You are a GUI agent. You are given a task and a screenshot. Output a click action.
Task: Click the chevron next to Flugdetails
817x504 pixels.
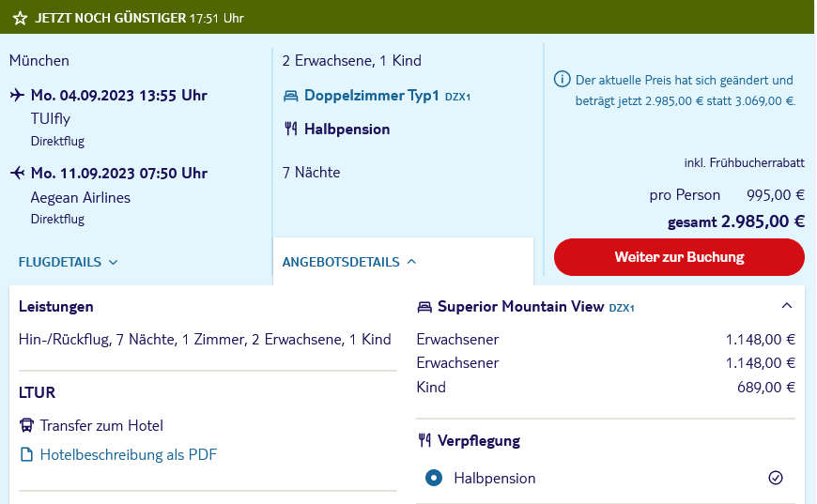pos(113,263)
